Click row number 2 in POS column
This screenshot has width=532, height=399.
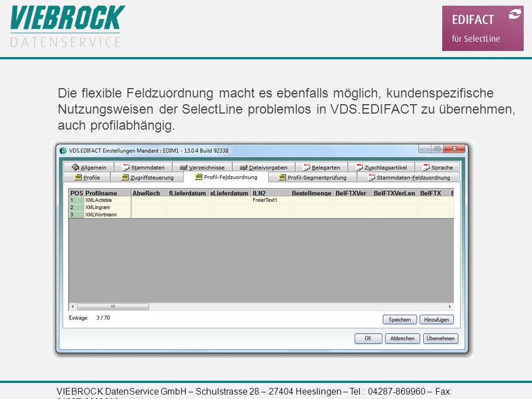(76, 207)
